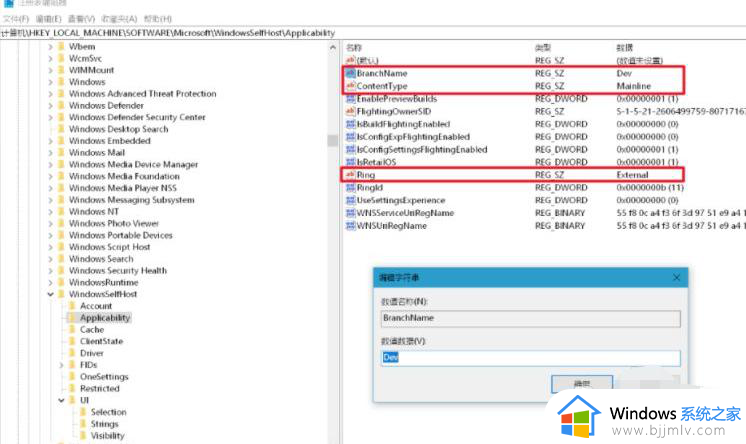This screenshot has height=444, width=746.
Task: Select the WindowsRuntime tree item
Action: pos(103,282)
